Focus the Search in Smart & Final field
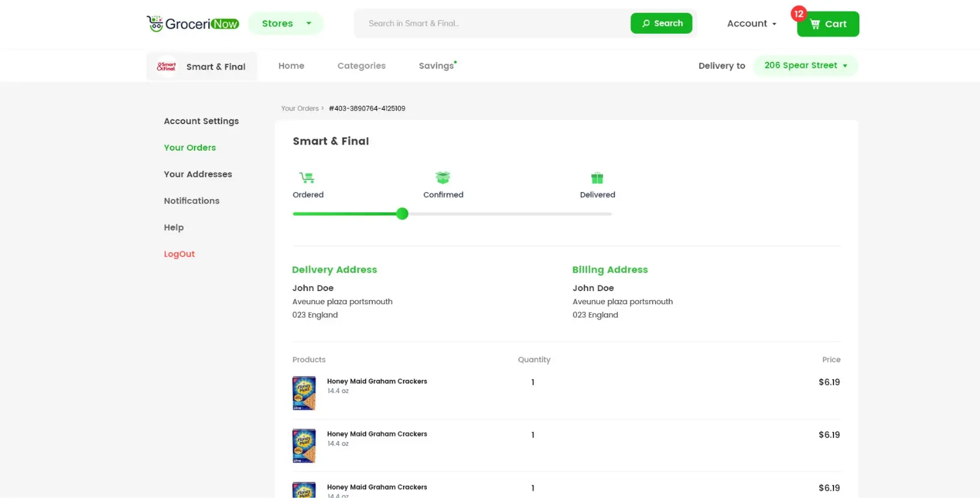This screenshot has width=980, height=498. click(492, 23)
